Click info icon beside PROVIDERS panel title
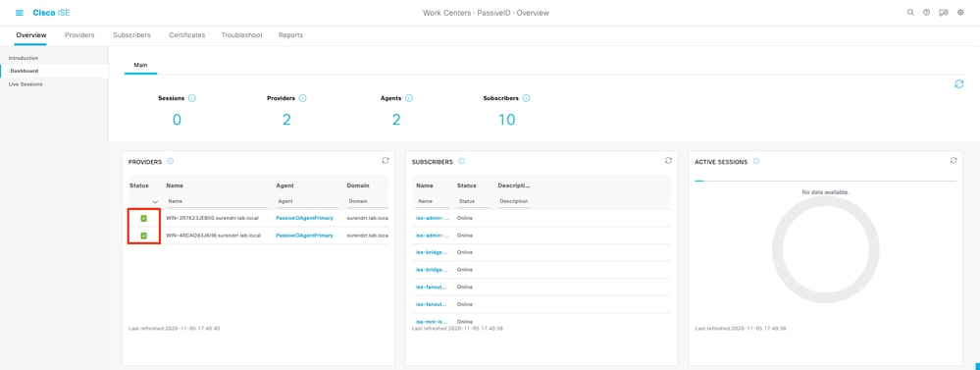Image resolution: width=980 pixels, height=370 pixels. pyautogui.click(x=170, y=161)
